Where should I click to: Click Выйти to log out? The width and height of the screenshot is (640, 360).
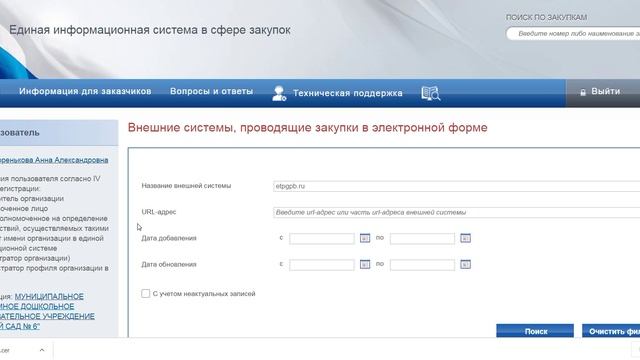coord(606,91)
